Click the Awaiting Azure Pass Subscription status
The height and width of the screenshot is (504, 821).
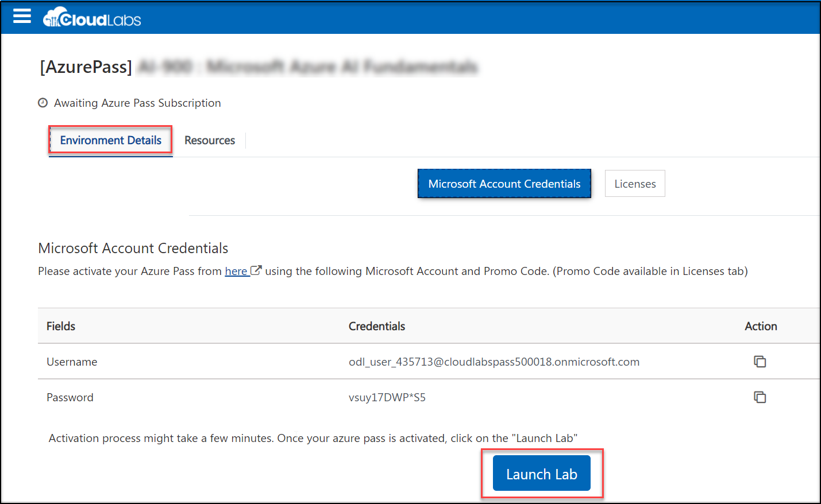(137, 103)
